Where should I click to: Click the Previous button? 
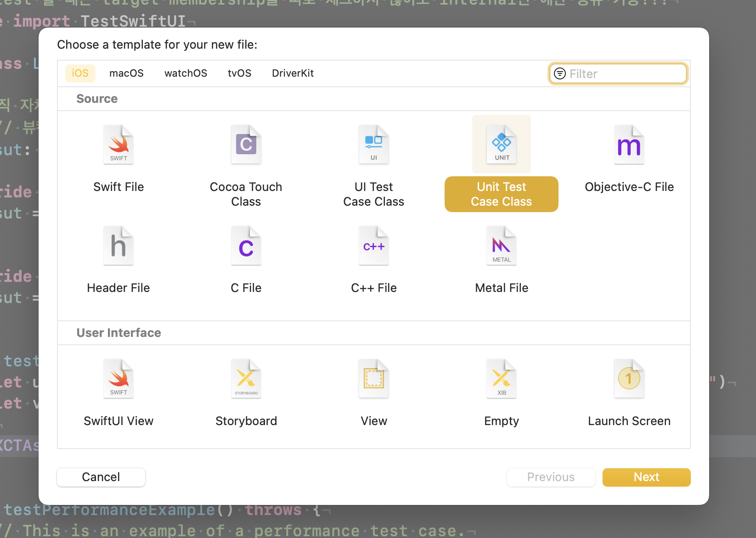[551, 477]
